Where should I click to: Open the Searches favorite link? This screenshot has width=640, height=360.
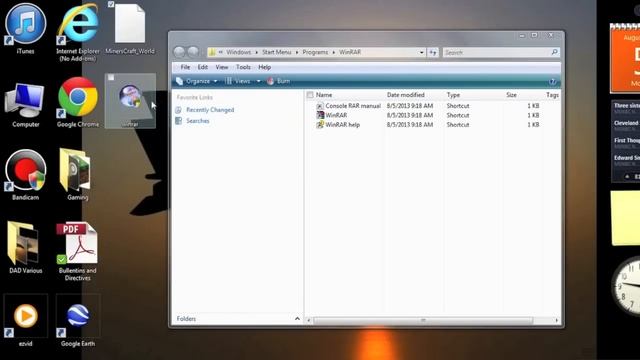click(198, 121)
